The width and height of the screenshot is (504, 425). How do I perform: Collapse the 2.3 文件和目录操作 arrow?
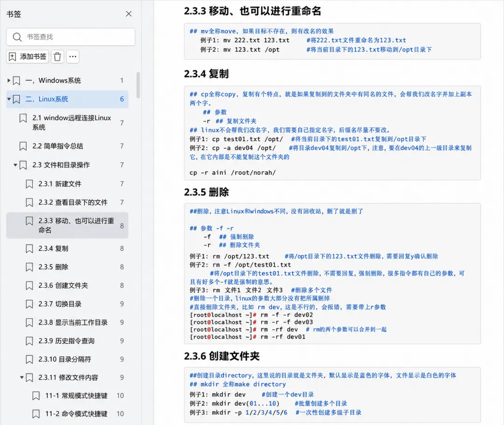click(15, 165)
